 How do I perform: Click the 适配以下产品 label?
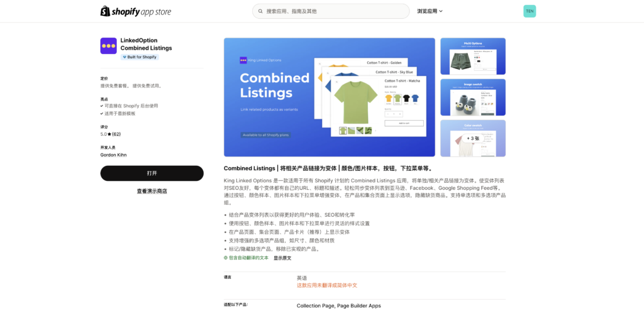point(236,305)
